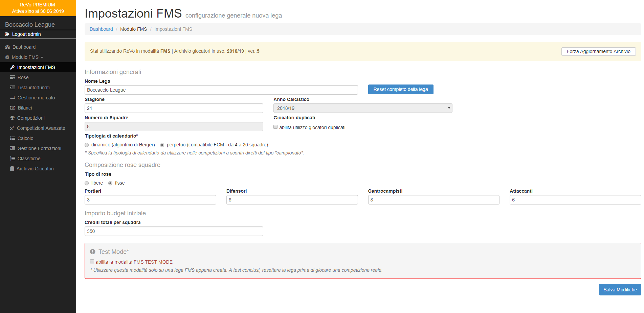Open the Anno Calcistico dropdown
Screen dimensions: 644x313
coord(362,108)
